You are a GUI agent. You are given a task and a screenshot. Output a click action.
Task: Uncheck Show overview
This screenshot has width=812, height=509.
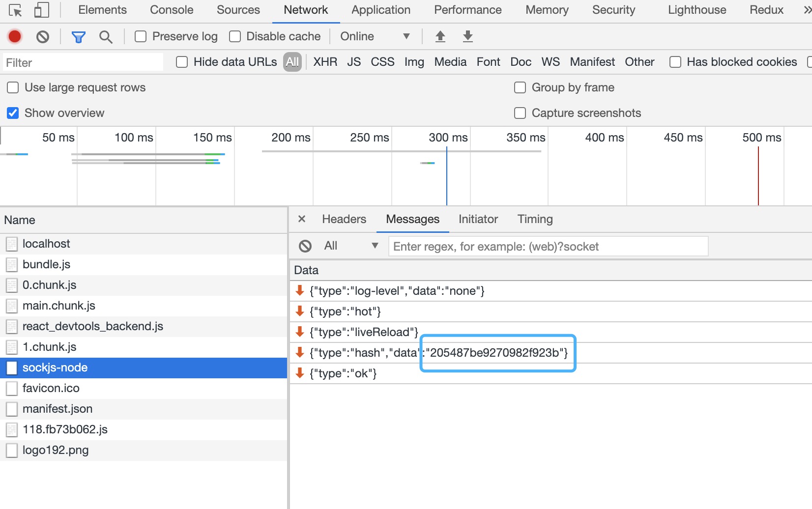click(13, 113)
